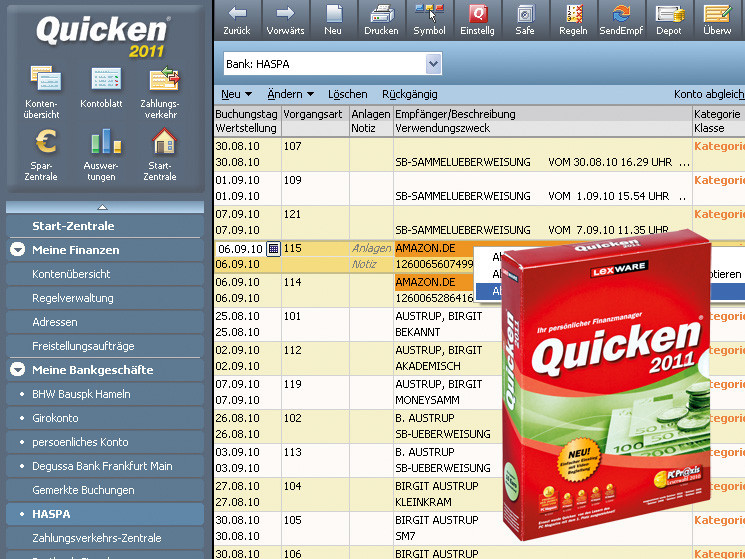Image resolution: width=745 pixels, height=559 pixels.
Task: Select the HASPA account in the sidebar
Action: point(105,514)
